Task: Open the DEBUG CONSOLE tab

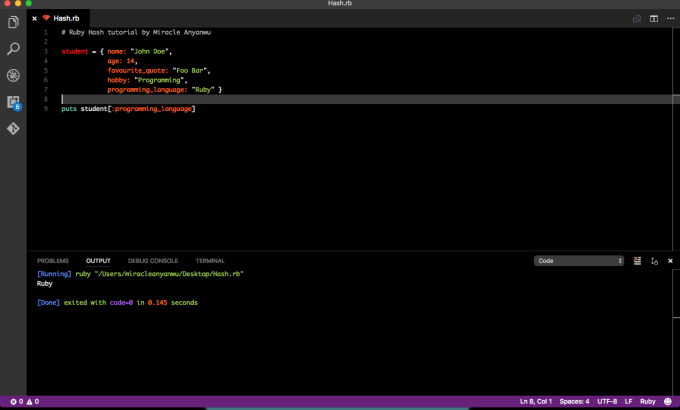Action: point(152,260)
